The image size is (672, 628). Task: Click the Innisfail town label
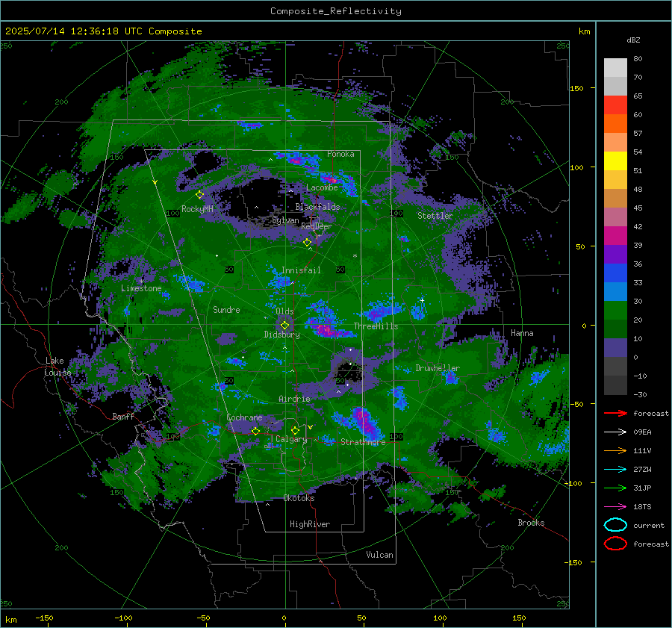[x=301, y=270]
